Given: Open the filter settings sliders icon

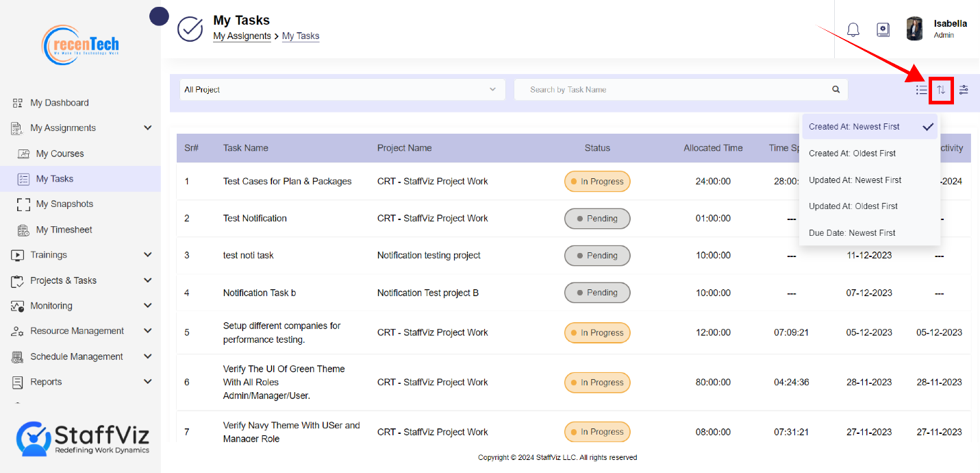Looking at the screenshot, I should 964,90.
